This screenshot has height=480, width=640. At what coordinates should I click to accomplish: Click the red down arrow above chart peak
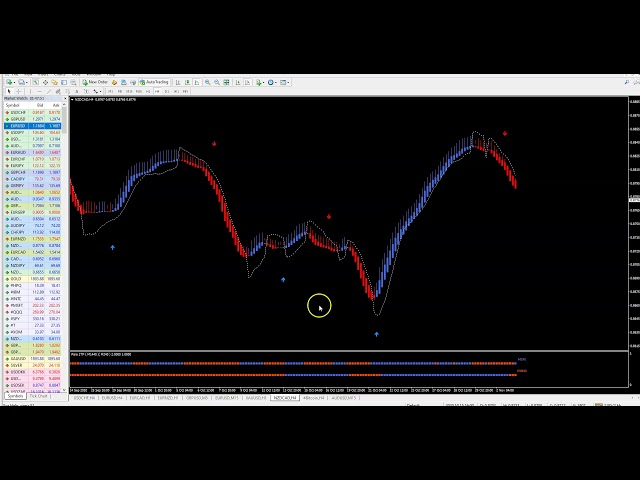tap(505, 133)
